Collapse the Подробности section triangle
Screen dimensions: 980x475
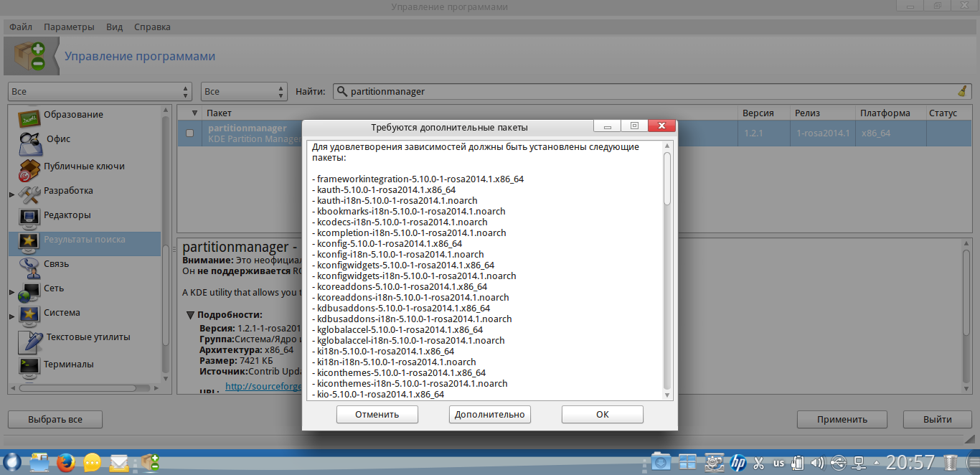pos(190,315)
